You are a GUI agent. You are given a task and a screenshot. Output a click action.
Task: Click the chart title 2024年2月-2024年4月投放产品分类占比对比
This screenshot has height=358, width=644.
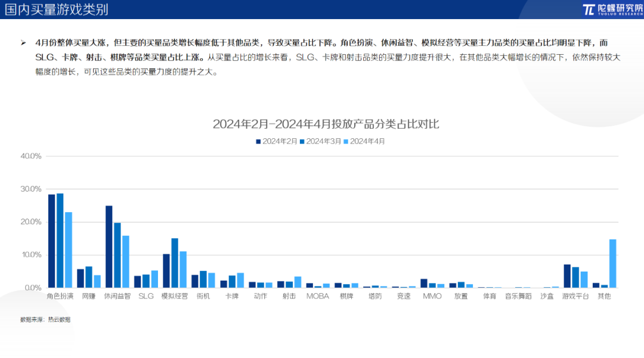point(326,124)
